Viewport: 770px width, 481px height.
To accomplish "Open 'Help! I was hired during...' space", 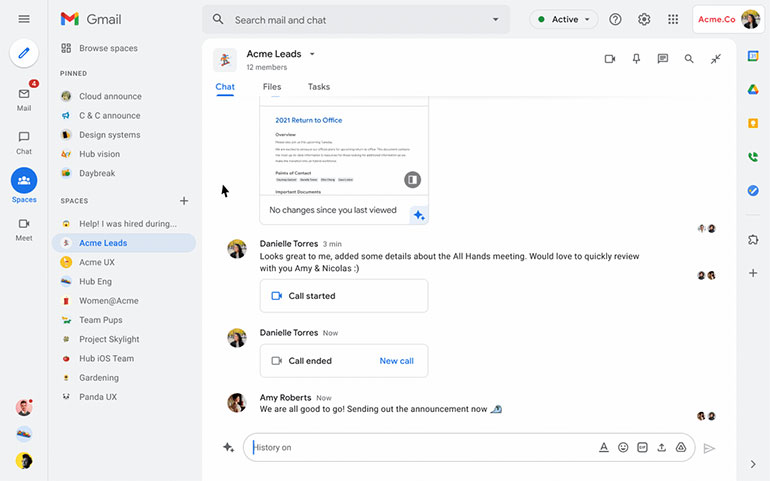I will (124, 224).
